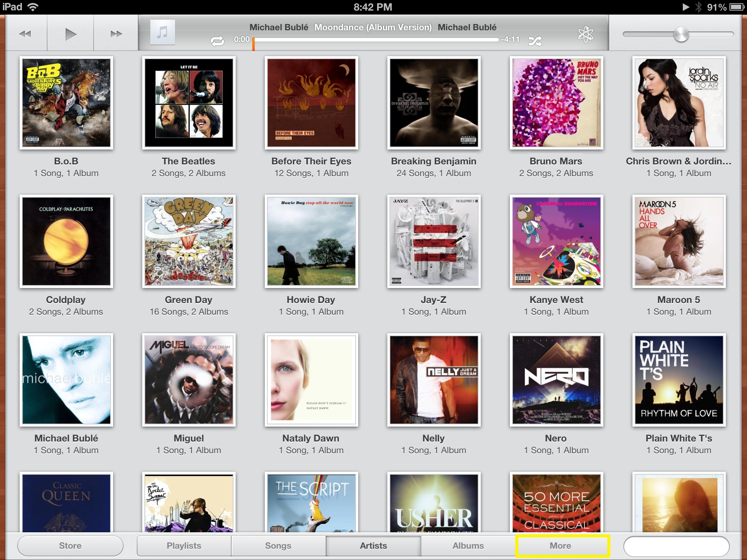The height and width of the screenshot is (560, 747).
Task: Open Nero album artwork
Action: pyautogui.click(x=557, y=380)
